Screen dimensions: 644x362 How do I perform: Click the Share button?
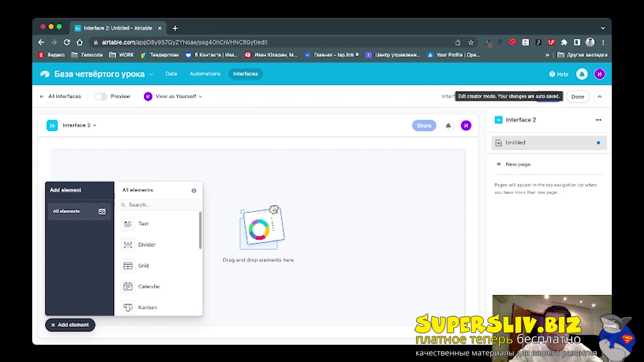tap(424, 126)
